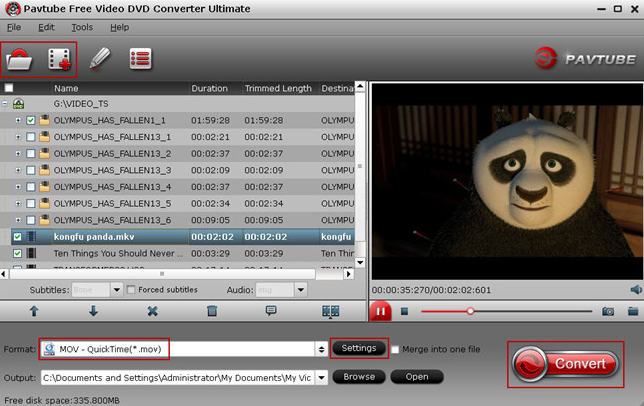The height and width of the screenshot is (406, 644).
Task: Click the Name column header
Action: point(120,88)
